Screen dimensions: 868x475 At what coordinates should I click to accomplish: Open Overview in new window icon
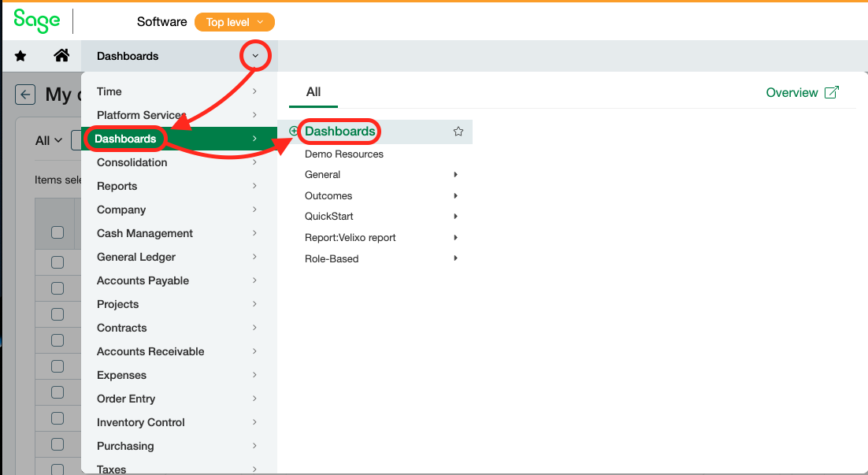831,93
